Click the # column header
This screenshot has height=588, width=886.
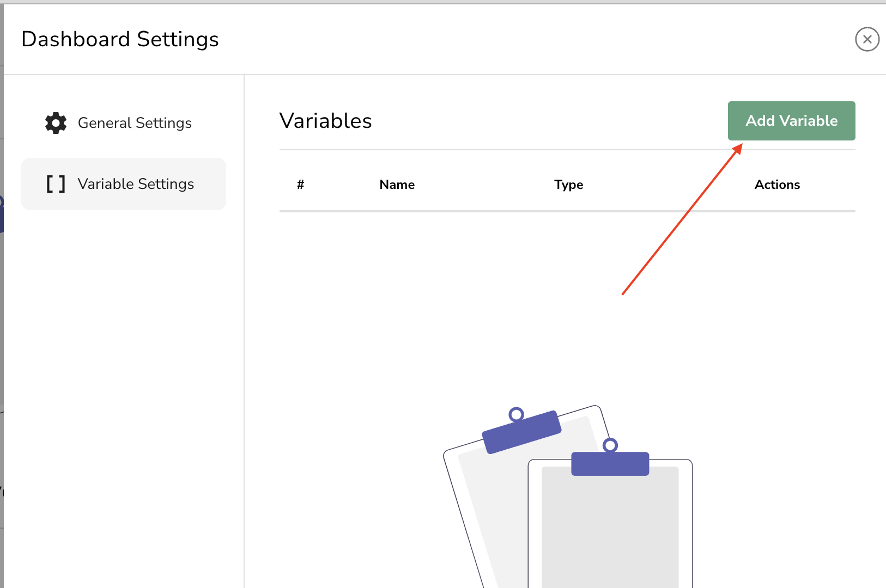[300, 185]
